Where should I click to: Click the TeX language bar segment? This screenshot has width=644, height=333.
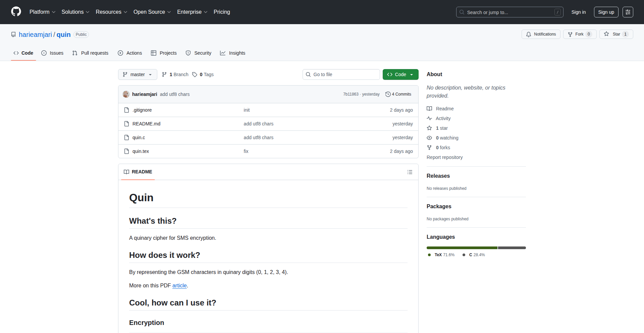tap(462, 248)
